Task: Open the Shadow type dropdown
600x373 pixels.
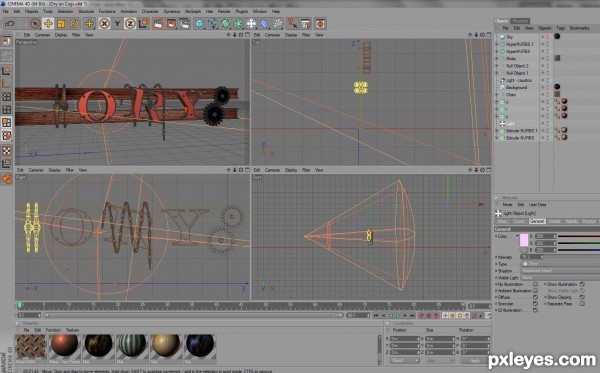Action: pyautogui.click(x=560, y=271)
